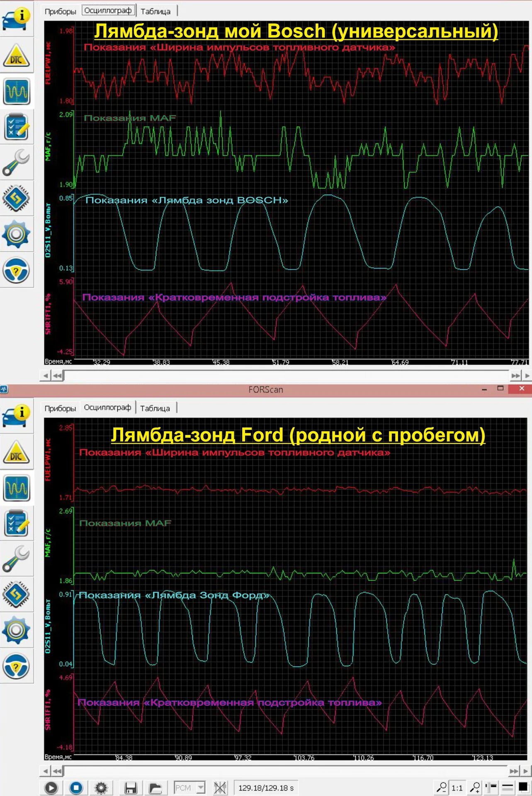532x796 pixels.
Task: Open vehicle information icon in upper window sidebar
Action: click(x=17, y=20)
